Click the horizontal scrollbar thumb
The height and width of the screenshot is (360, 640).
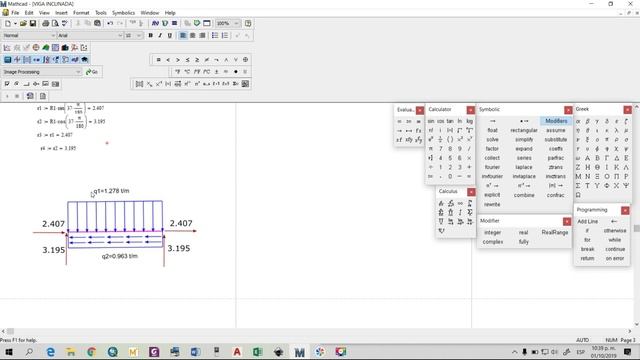click(x=10, y=331)
